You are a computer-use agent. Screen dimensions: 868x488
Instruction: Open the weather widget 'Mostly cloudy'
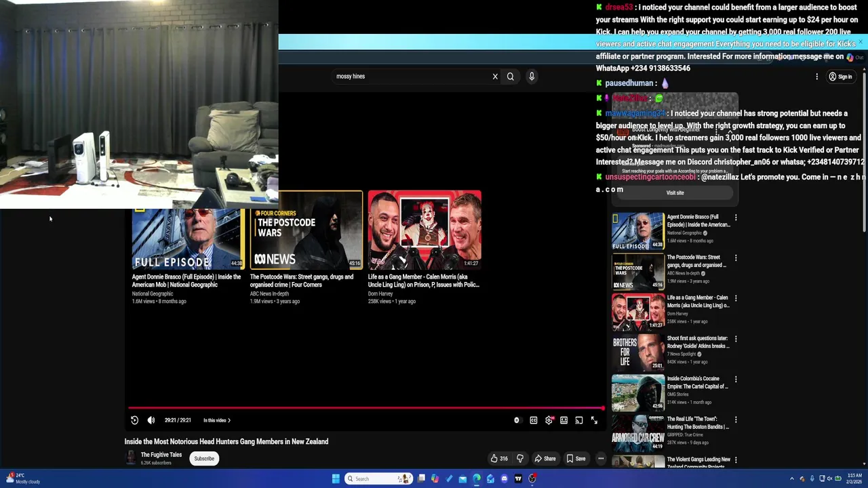[23, 479]
